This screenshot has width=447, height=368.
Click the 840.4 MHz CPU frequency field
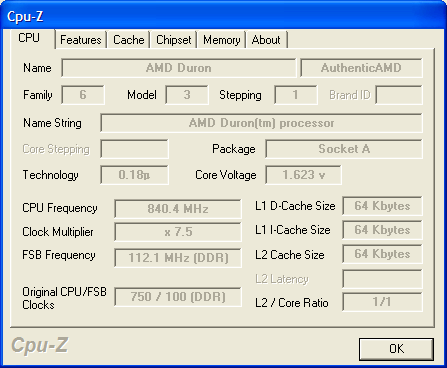(178, 209)
